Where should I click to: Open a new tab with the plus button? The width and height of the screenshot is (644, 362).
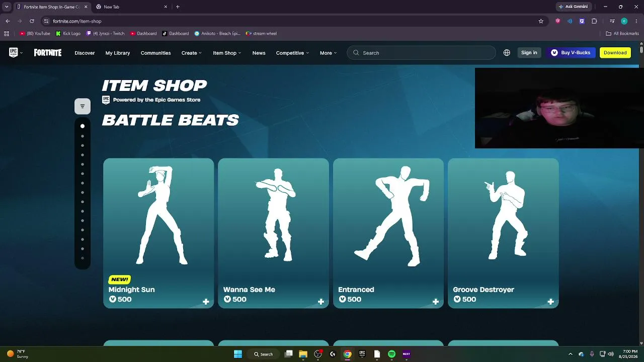(x=178, y=7)
